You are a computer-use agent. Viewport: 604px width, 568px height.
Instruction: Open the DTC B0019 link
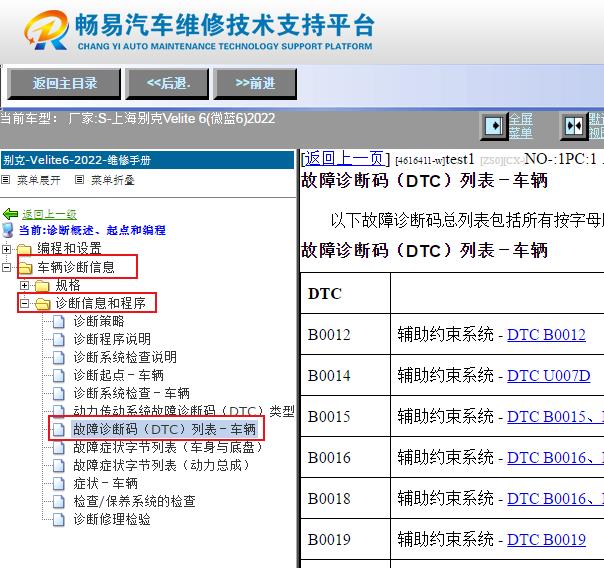pyautogui.click(x=546, y=540)
